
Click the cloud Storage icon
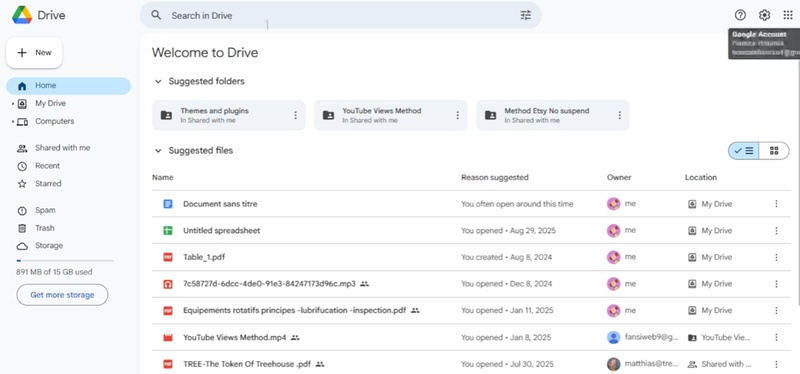click(22, 246)
